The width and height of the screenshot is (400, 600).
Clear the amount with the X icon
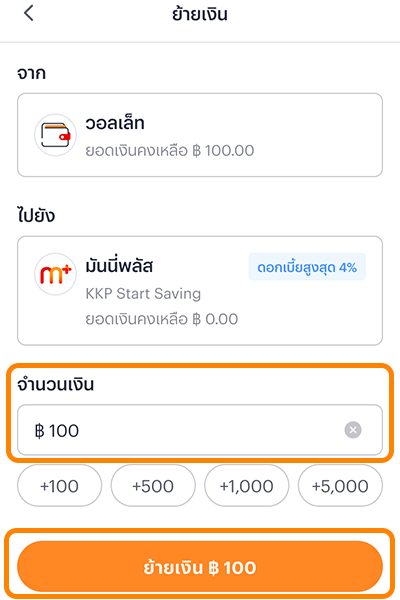353,430
